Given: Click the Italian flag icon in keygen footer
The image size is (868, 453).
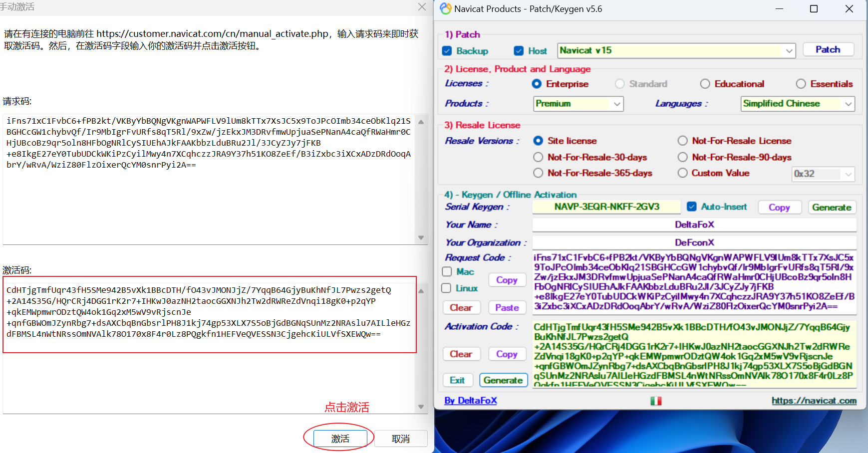Looking at the screenshot, I should point(656,401).
